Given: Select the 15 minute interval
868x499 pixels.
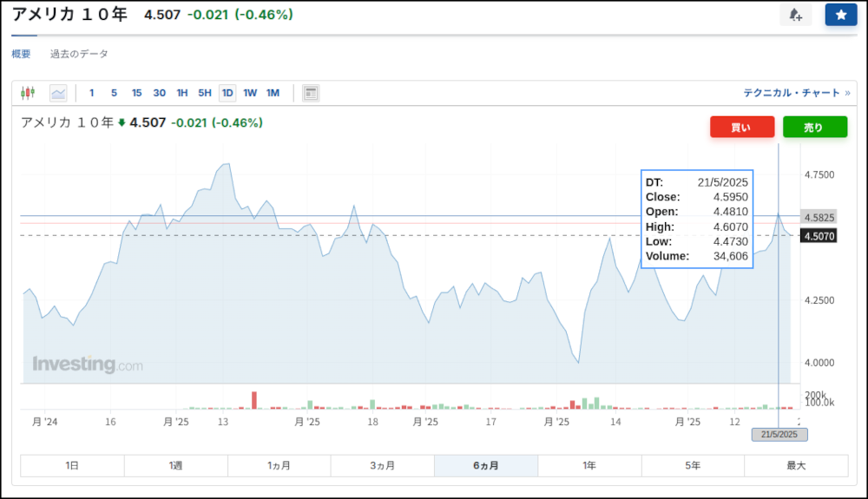Looking at the screenshot, I should (136, 93).
